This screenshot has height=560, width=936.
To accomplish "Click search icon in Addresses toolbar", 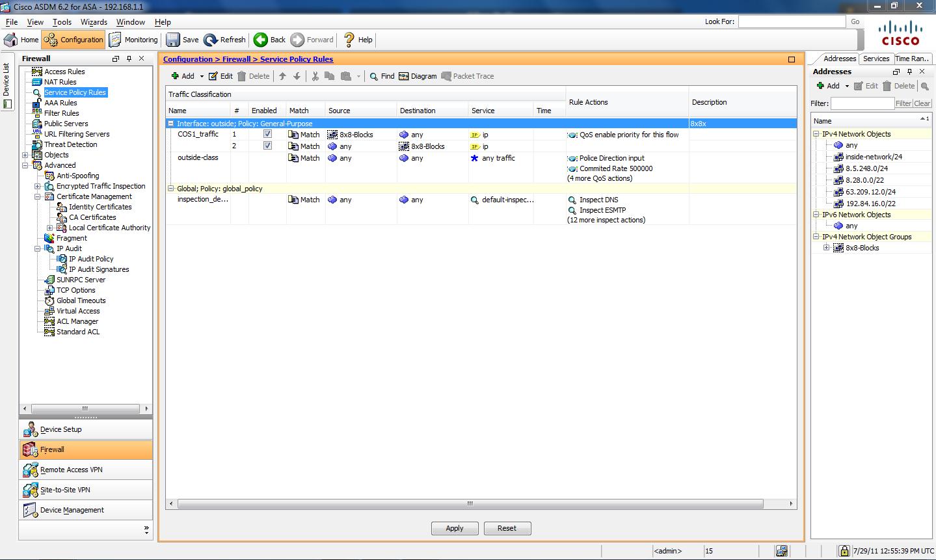I will pyautogui.click(x=925, y=86).
